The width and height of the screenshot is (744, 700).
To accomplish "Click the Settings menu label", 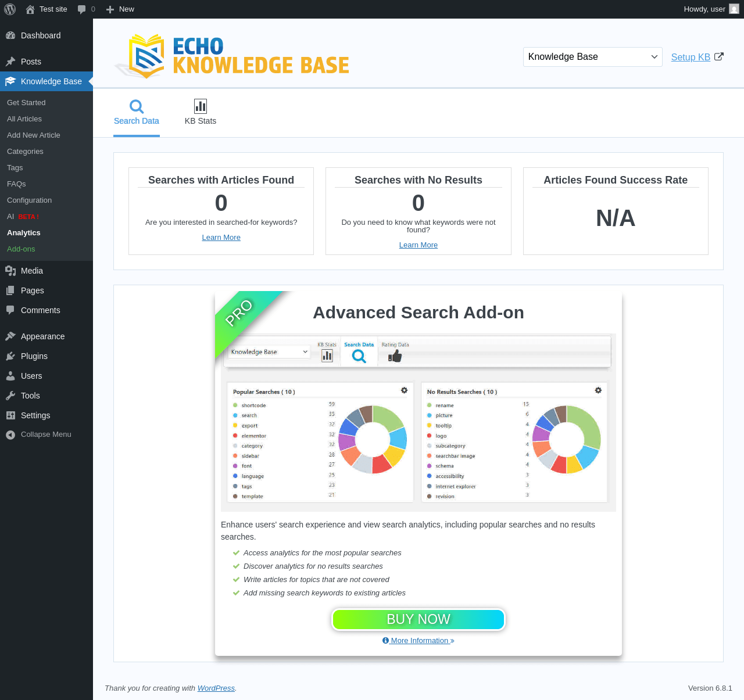I will 35,415.
